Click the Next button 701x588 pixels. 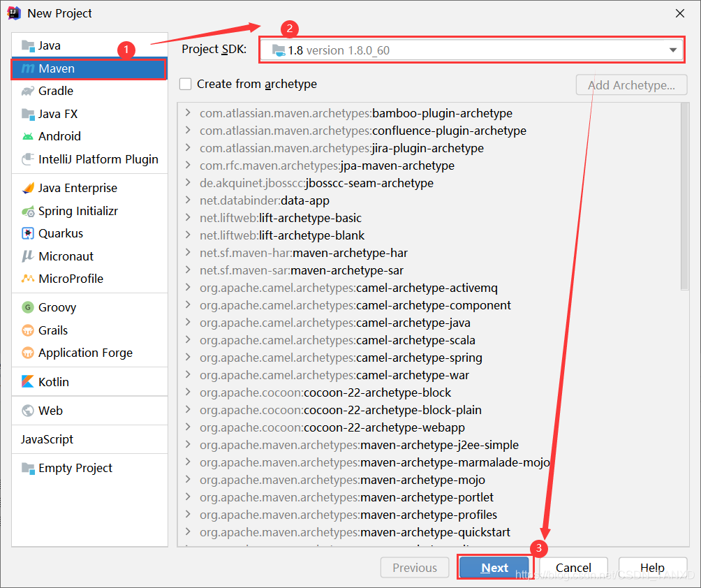click(x=494, y=568)
